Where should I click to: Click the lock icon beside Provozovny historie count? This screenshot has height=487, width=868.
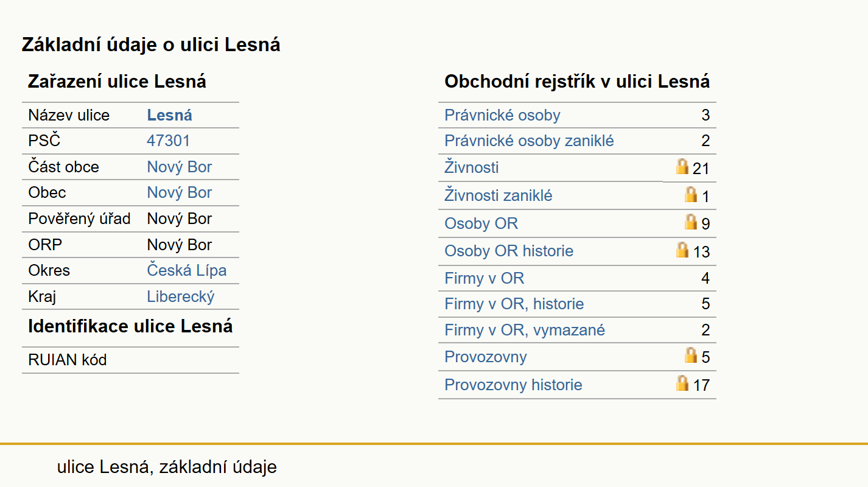coord(682,383)
